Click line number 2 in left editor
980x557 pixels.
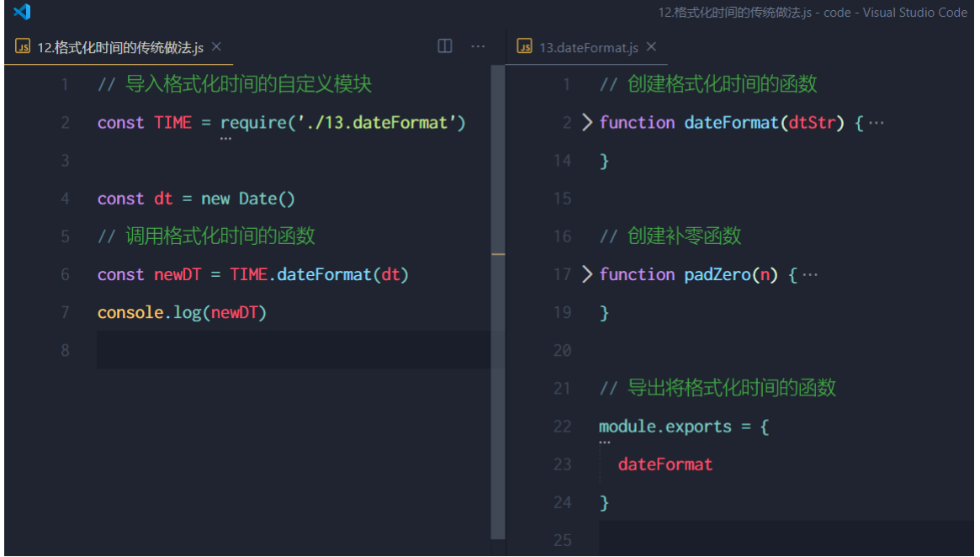[x=65, y=123]
